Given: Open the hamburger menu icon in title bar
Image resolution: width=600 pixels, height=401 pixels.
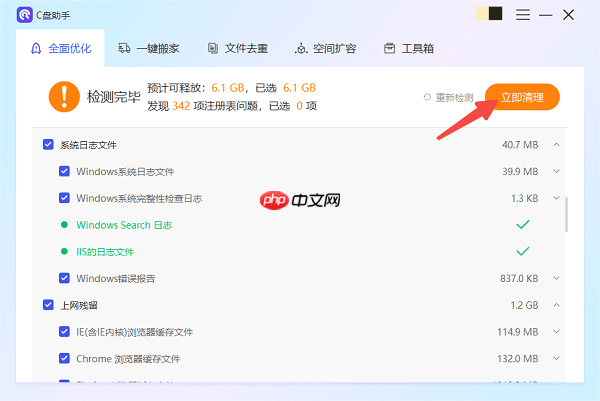Looking at the screenshot, I should (522, 15).
